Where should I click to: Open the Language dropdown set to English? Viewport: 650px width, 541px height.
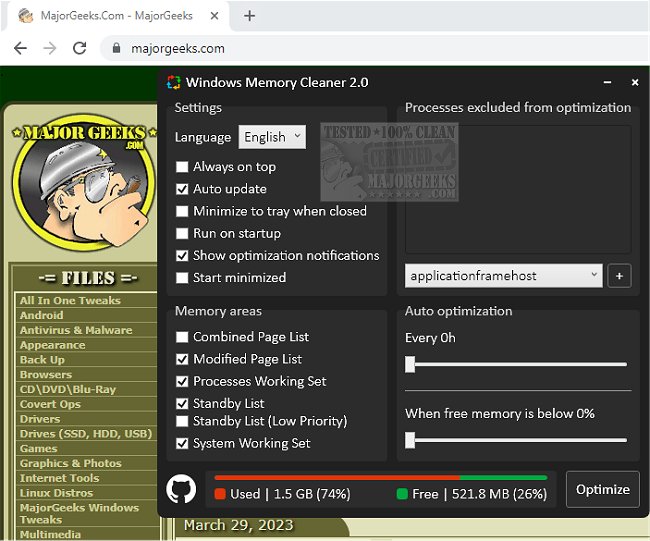[x=271, y=137]
